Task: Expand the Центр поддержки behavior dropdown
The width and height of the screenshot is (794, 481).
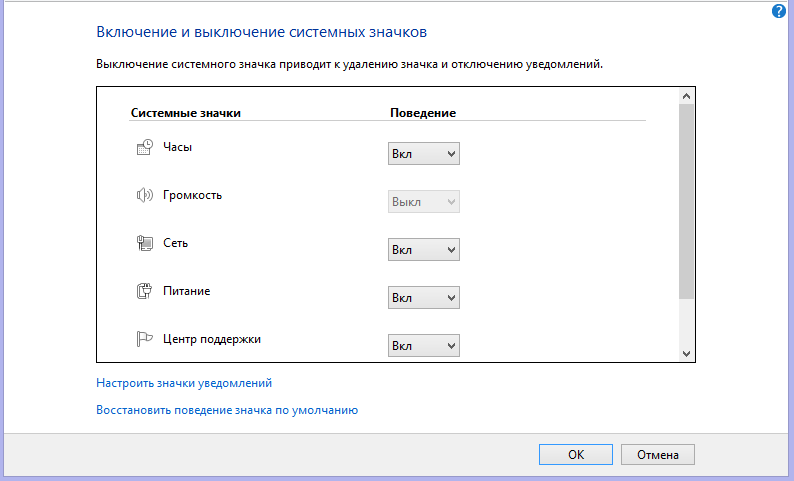Action: 423,346
